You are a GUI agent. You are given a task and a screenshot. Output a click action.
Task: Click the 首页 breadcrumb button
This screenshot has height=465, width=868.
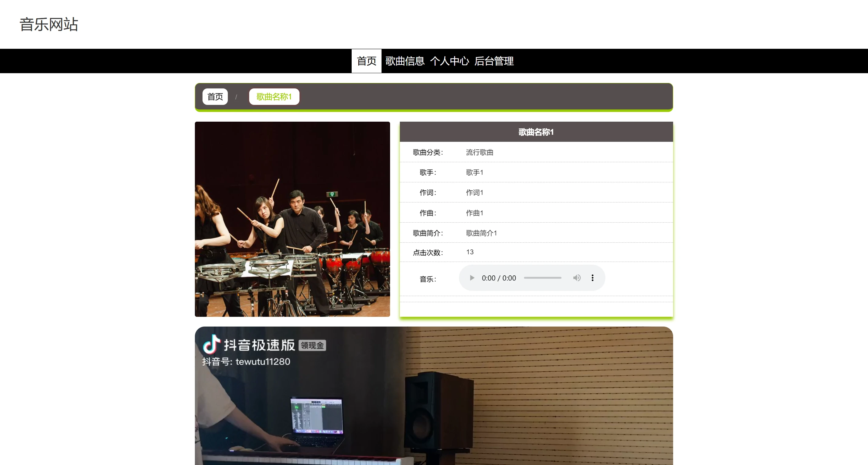tap(215, 97)
